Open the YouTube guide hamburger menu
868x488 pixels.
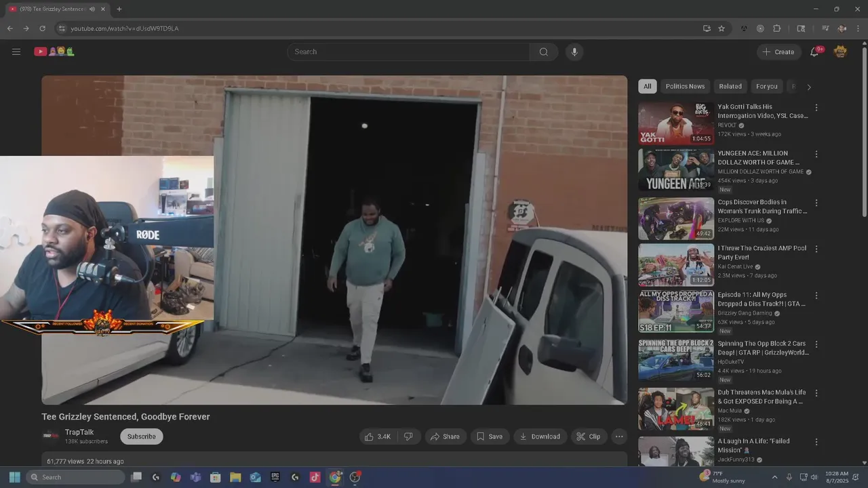[16, 52]
